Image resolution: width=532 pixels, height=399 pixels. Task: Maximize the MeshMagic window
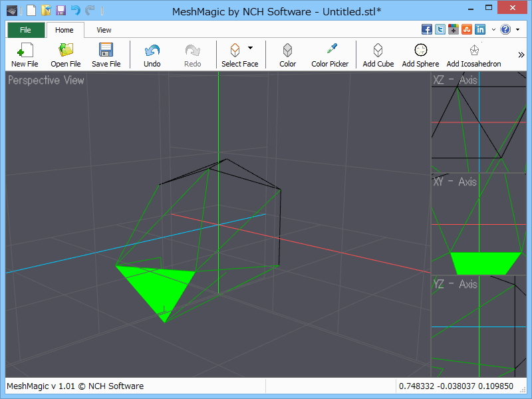489,8
